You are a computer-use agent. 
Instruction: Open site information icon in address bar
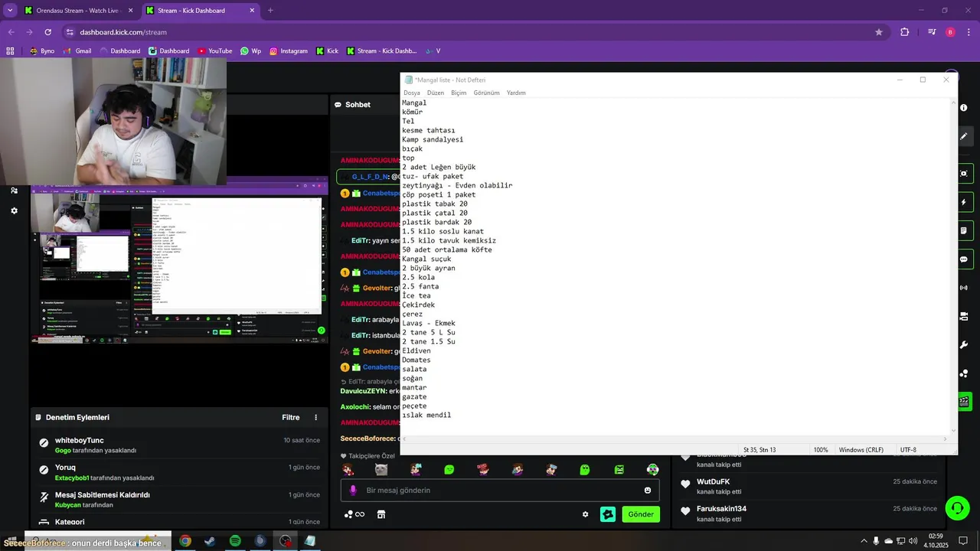[70, 32]
